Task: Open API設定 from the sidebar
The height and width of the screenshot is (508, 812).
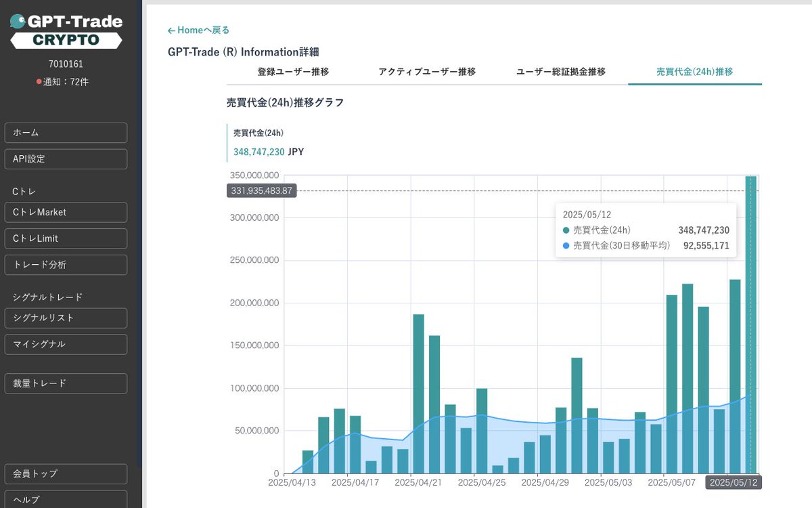Action: pyautogui.click(x=66, y=158)
